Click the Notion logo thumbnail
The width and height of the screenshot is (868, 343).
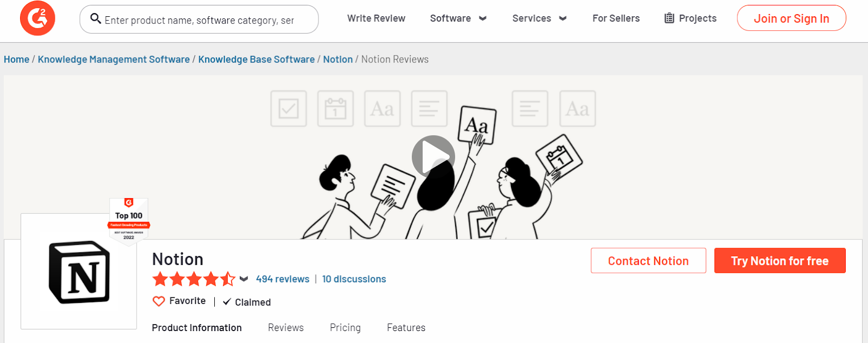[x=79, y=272]
